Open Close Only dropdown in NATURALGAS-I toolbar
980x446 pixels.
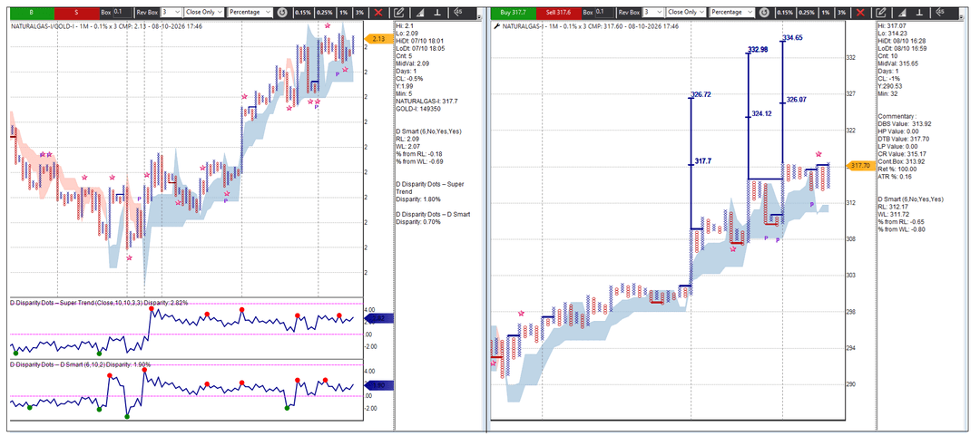click(x=686, y=12)
